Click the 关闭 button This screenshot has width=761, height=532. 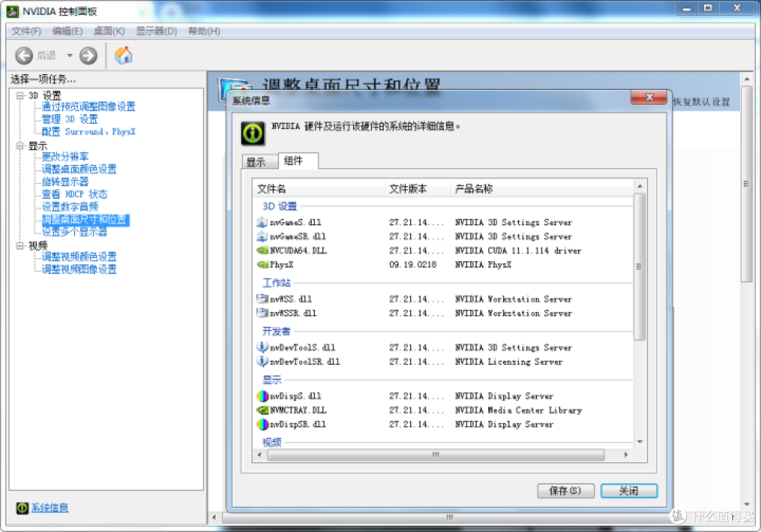tap(629, 490)
